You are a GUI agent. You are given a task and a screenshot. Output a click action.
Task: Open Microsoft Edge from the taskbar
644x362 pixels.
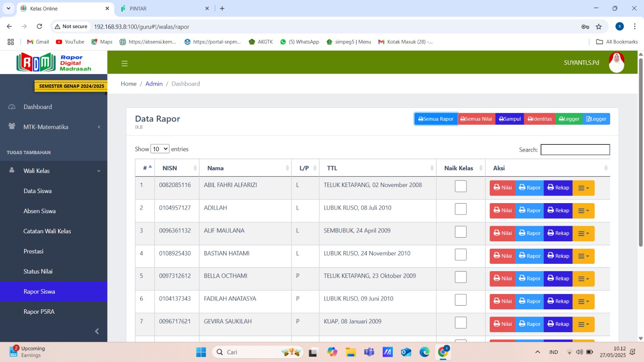coord(424,352)
